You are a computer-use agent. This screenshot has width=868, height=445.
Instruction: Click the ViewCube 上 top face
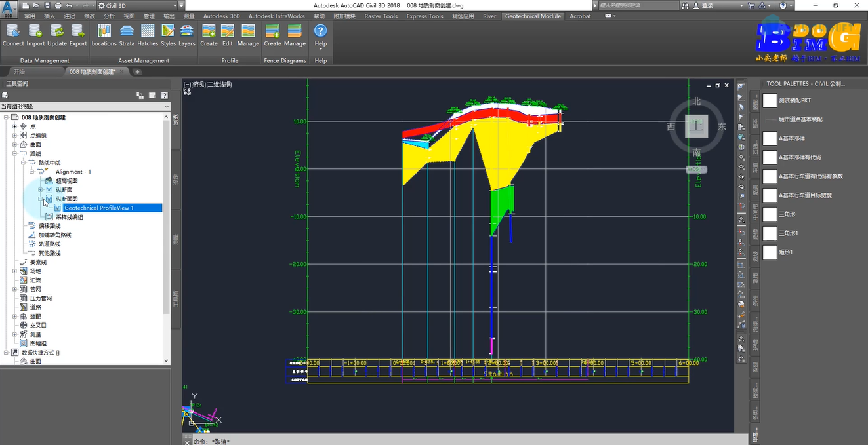(697, 126)
